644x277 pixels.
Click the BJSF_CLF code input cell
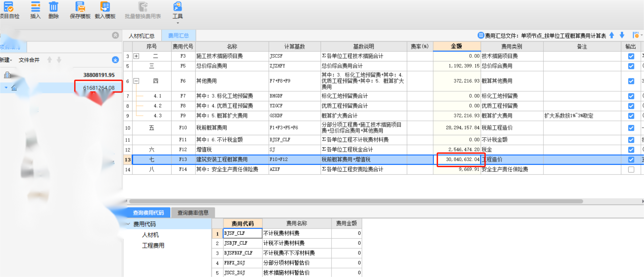click(x=242, y=233)
